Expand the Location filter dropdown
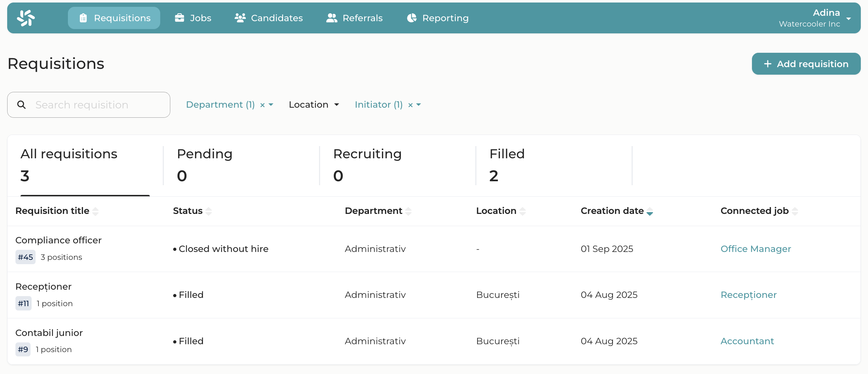The height and width of the screenshot is (374, 868). click(x=314, y=105)
